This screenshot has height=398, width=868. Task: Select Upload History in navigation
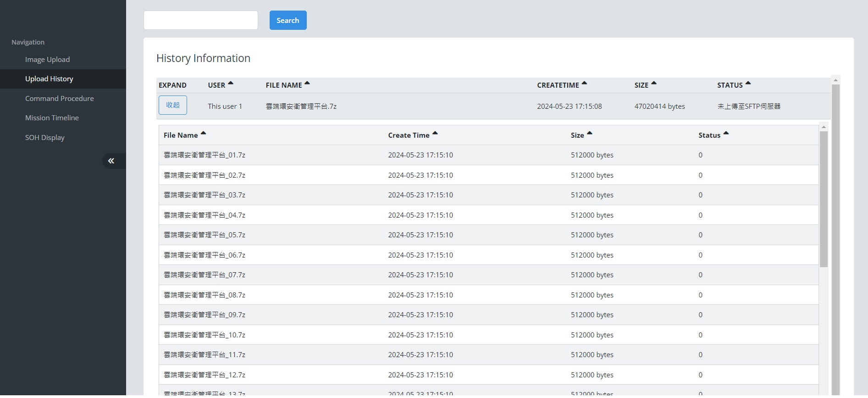(x=49, y=79)
